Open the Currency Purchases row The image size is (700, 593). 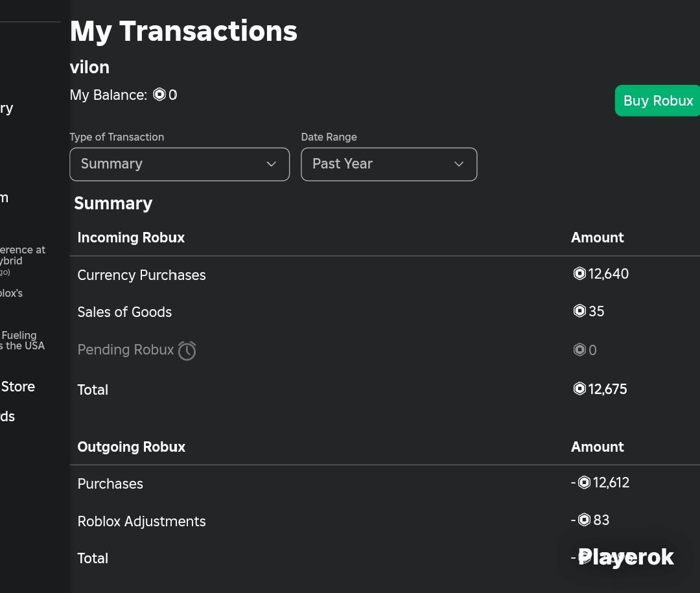click(x=385, y=275)
